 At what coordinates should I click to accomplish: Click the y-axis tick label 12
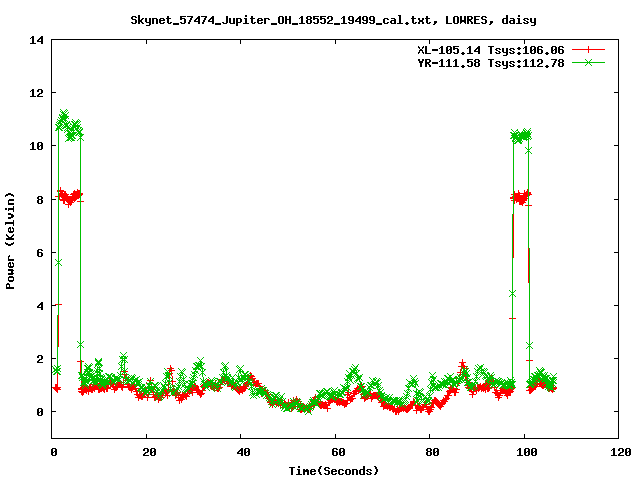36,93
